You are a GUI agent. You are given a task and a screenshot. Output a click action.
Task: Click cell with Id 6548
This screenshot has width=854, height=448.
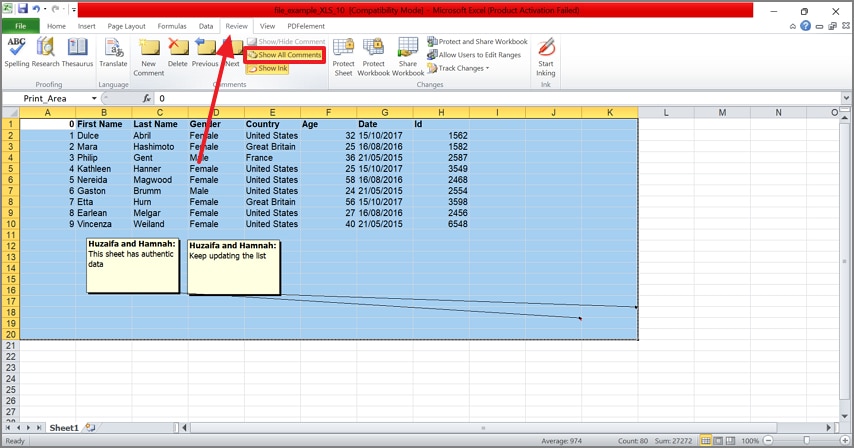coord(441,224)
